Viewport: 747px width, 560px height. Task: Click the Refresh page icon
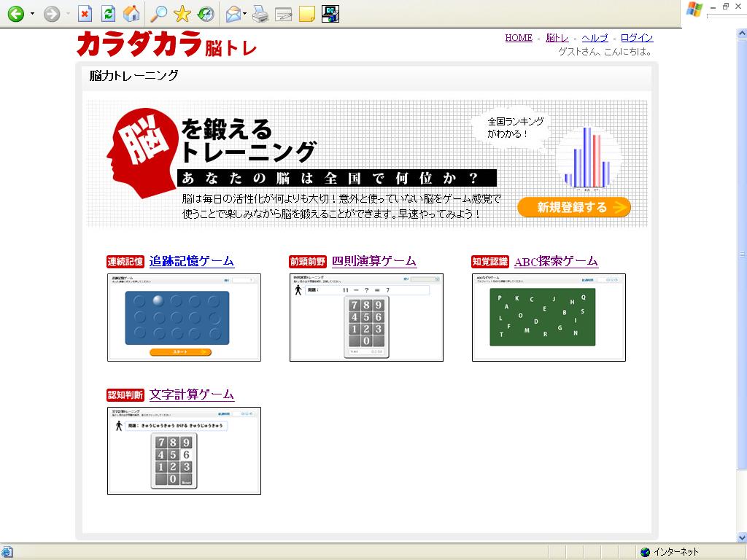tap(108, 14)
